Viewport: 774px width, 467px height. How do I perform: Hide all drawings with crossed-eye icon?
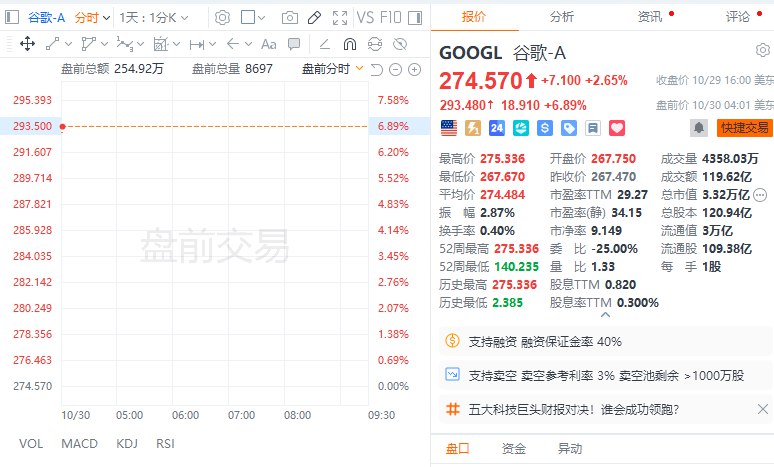(x=400, y=44)
